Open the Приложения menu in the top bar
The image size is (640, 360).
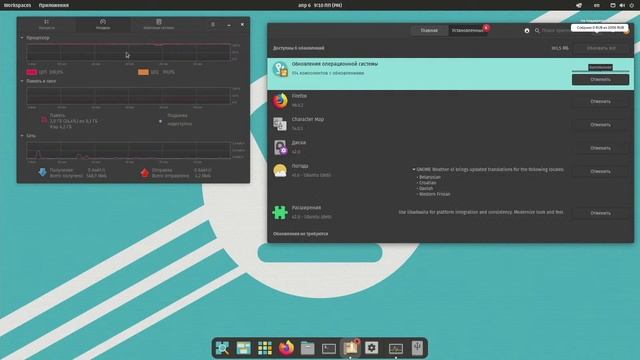54,5
